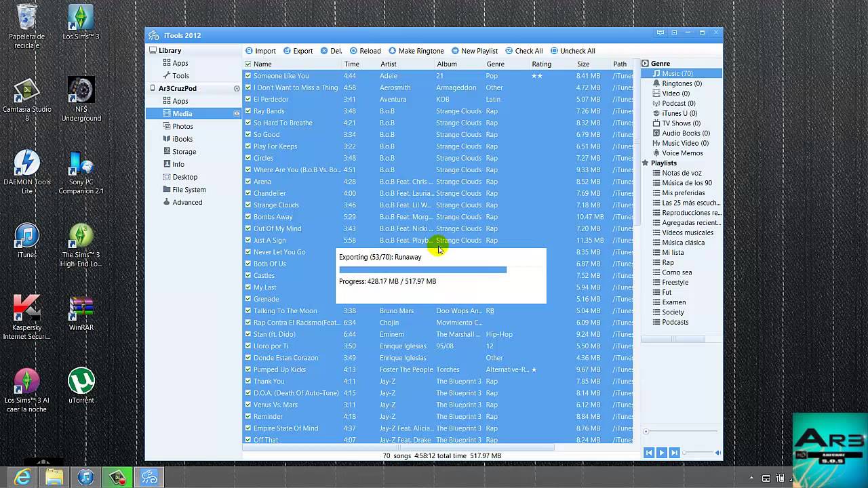
Task: Reload the media list
Action: pos(365,51)
